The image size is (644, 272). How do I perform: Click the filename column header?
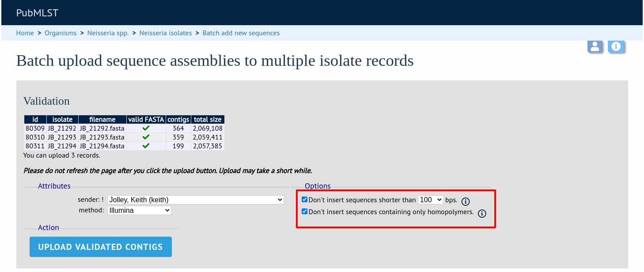(x=102, y=119)
